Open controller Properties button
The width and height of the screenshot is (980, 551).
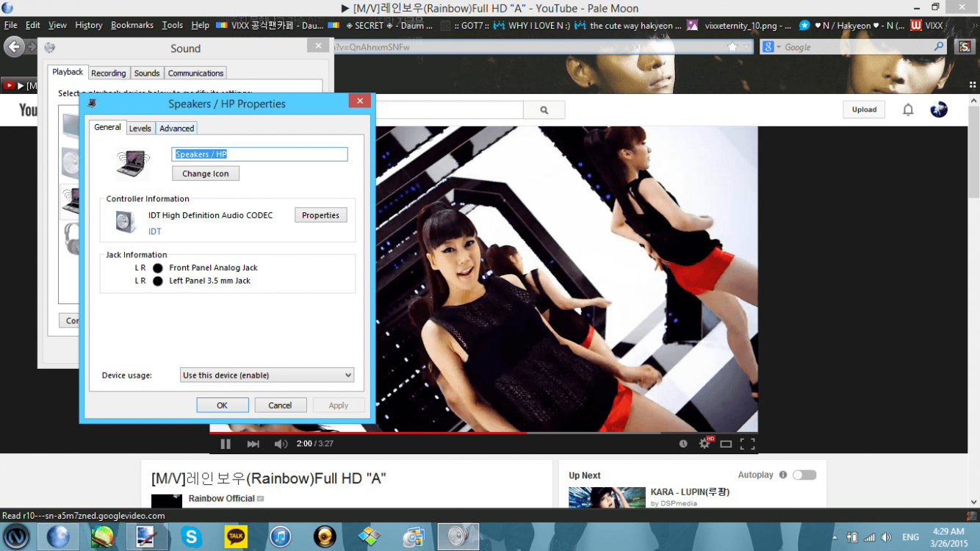pyautogui.click(x=321, y=215)
